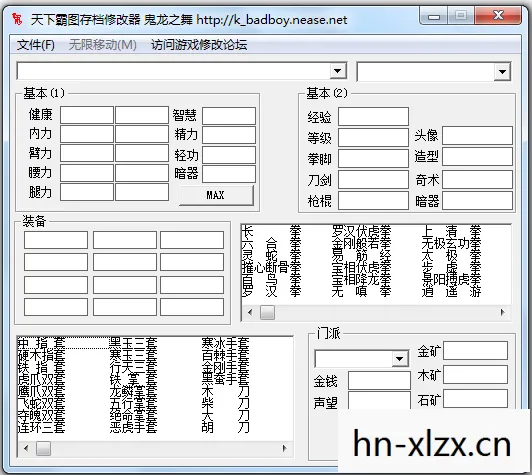Click left arrow of equipment list scrollbar

coord(26,449)
